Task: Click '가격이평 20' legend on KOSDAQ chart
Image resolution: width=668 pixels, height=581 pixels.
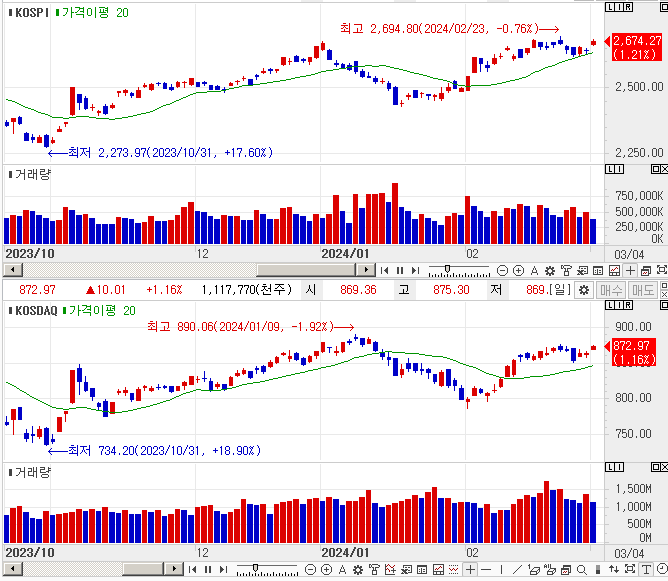Action: 102,311
